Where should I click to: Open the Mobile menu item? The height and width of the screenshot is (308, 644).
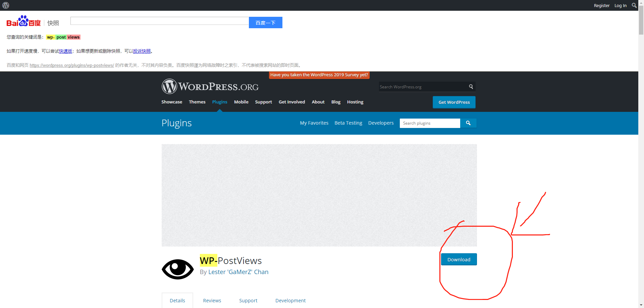[241, 102]
